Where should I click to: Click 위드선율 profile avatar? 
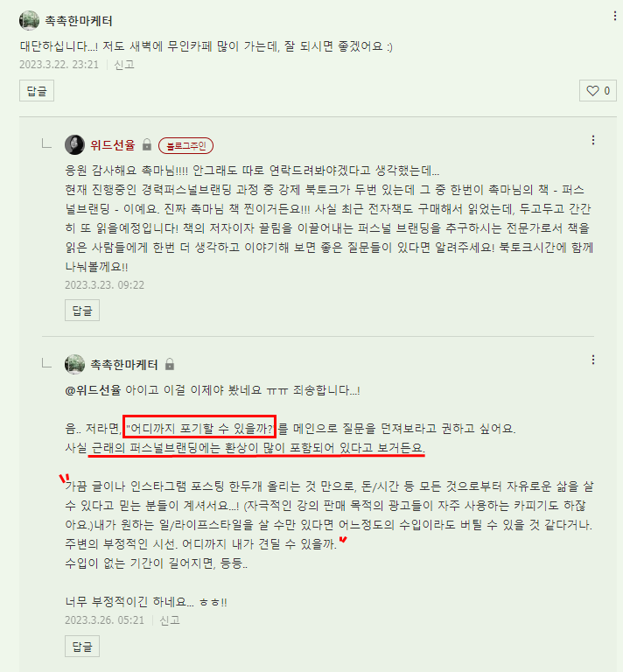coord(74,145)
